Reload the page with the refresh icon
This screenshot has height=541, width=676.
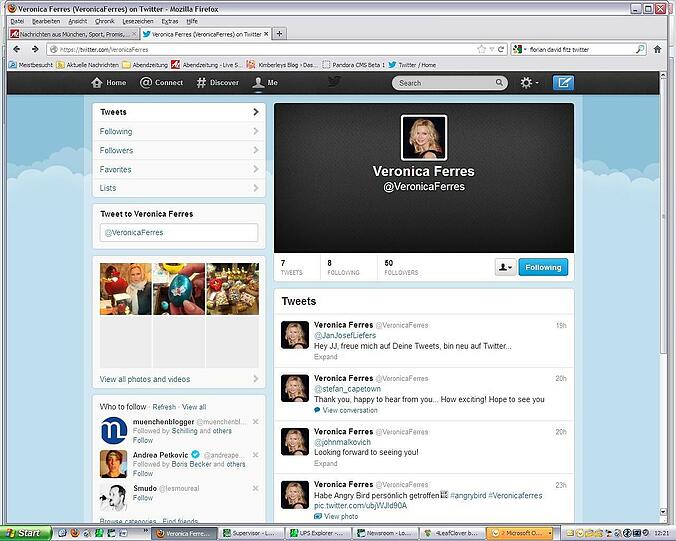pos(501,49)
